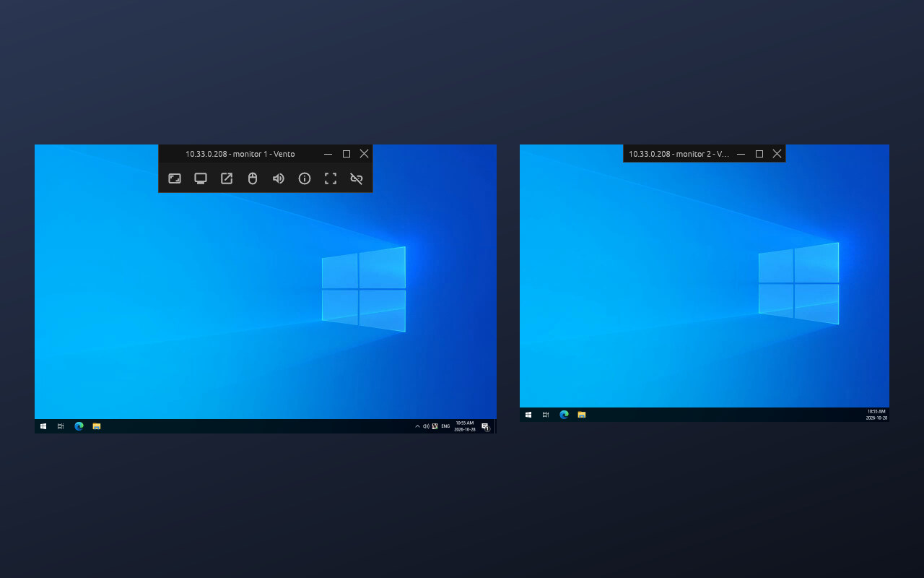This screenshot has width=924, height=578.
Task: Click the mouse icon in Vento toolbar
Action: (253, 178)
